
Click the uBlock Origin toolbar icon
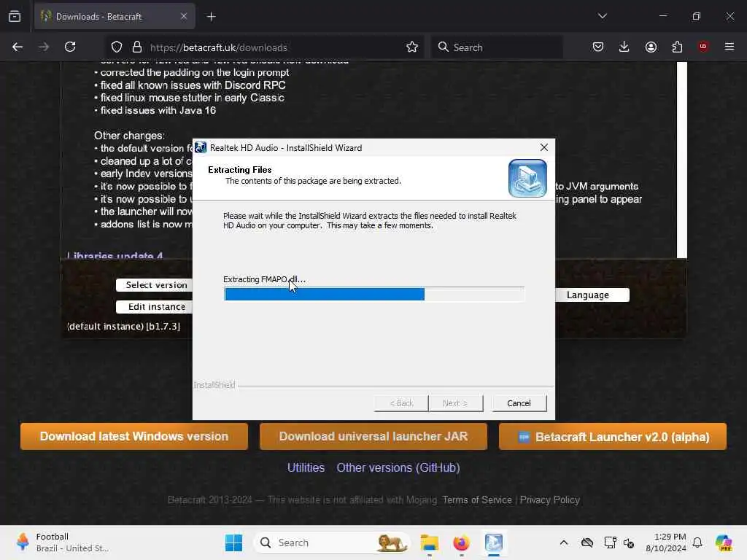pos(703,47)
